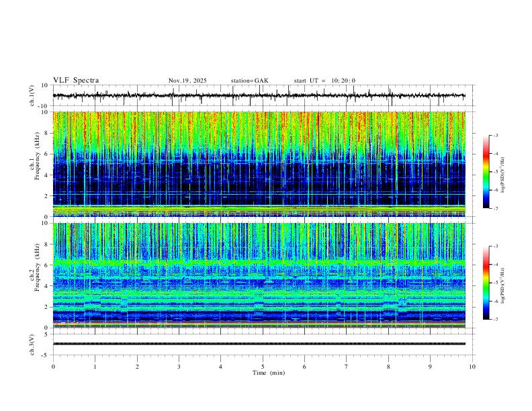The height and width of the screenshot is (411, 532).
Task: Click the ch.1 waveform voltage trace
Action: [259, 95]
